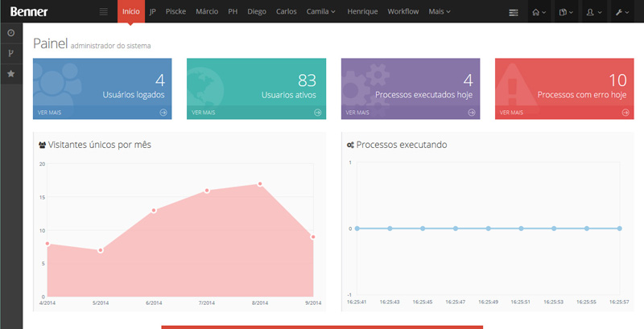Open the home icon dropdown in the top bar
644x329 pixels.
point(539,12)
